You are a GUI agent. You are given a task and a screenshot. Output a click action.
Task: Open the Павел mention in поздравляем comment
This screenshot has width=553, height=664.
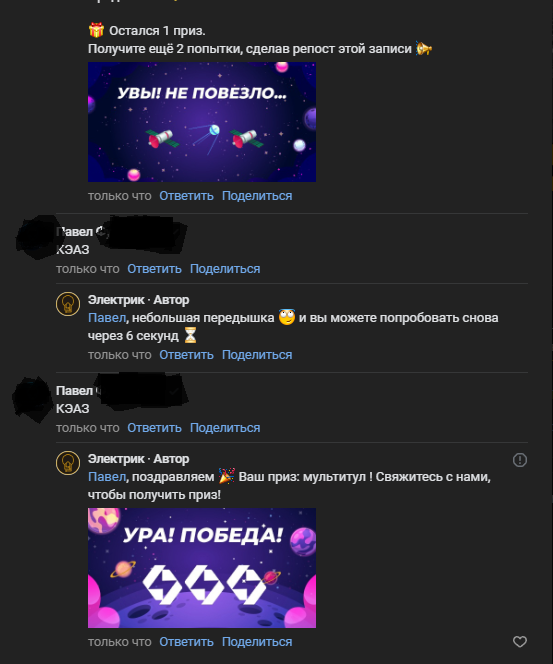click(x=107, y=477)
